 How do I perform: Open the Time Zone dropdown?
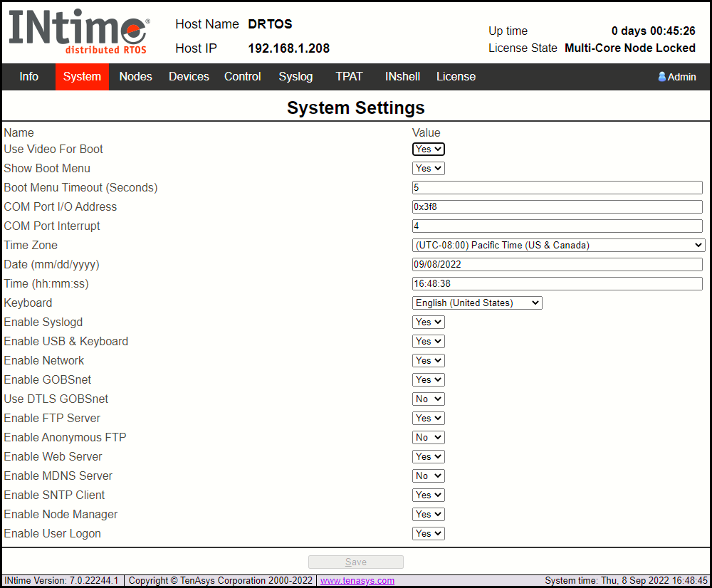pyautogui.click(x=558, y=246)
